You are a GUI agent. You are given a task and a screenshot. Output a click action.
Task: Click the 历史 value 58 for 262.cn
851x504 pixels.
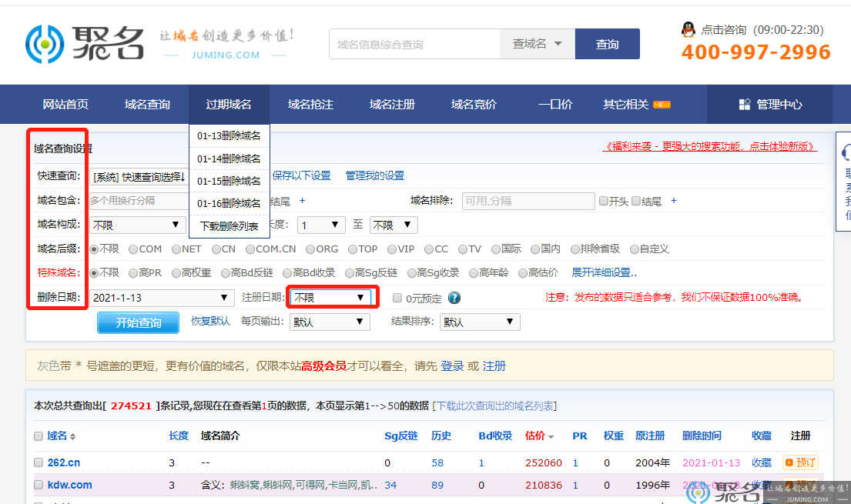437,462
